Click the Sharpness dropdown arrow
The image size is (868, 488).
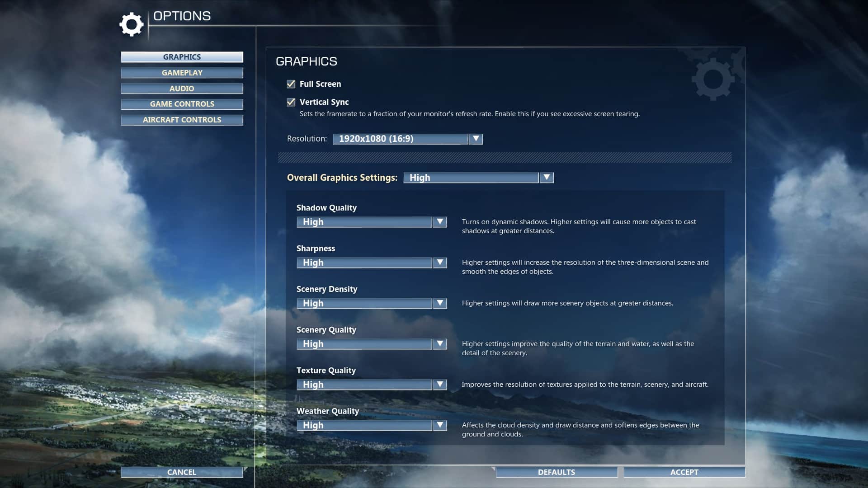439,263
